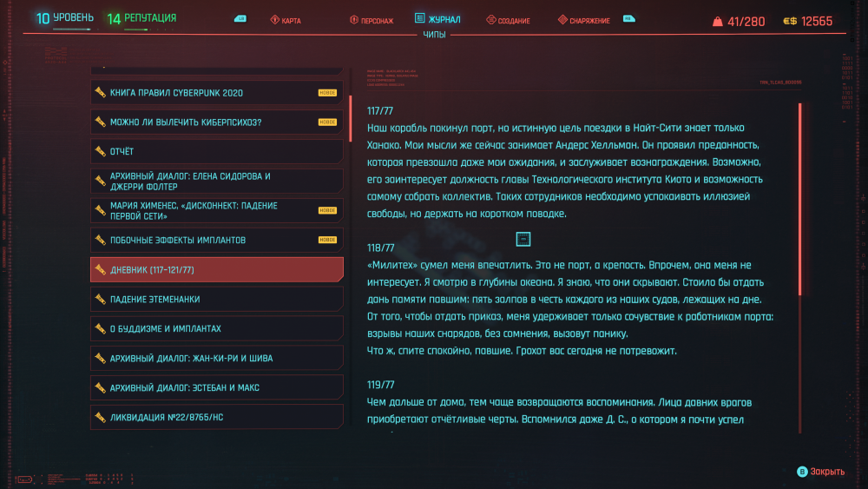
Task: Click the НОВОЕ badge on ПОБОЧНЫЕ ЭФФЕКТЫ ИМПЛАНТОВ
Action: tap(327, 240)
